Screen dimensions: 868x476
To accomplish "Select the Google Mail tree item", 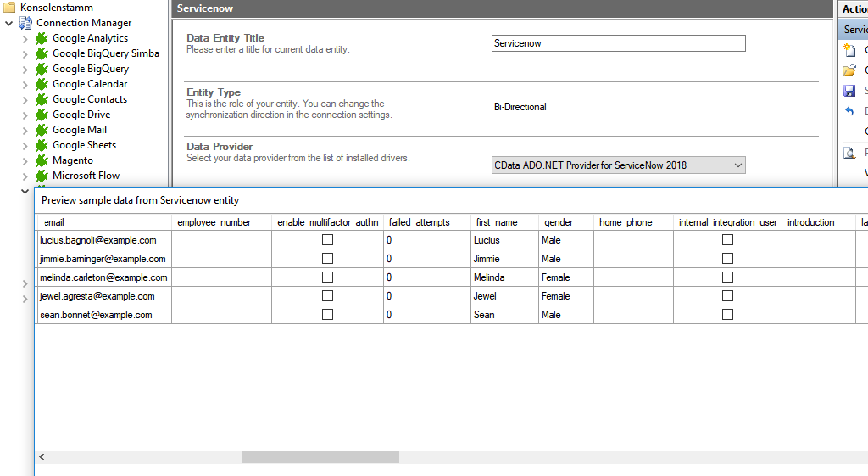I will pyautogui.click(x=79, y=130).
